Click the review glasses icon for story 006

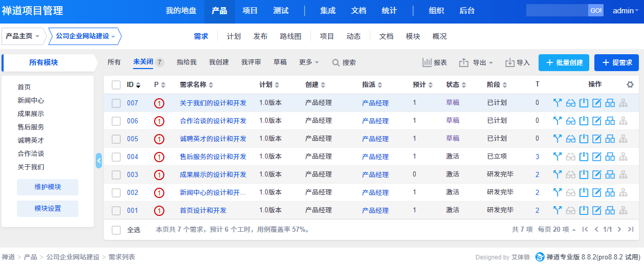(x=571, y=121)
